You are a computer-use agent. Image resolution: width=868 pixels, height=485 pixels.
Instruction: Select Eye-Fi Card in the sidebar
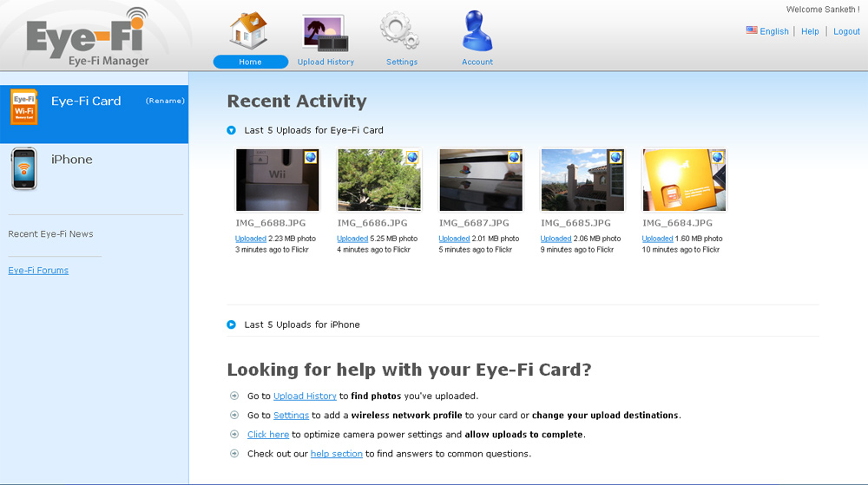94,114
